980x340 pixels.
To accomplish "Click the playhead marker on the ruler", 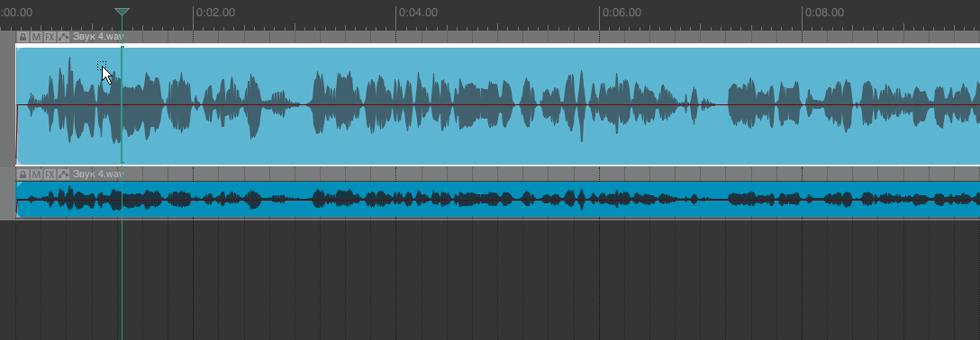I will coord(122,13).
